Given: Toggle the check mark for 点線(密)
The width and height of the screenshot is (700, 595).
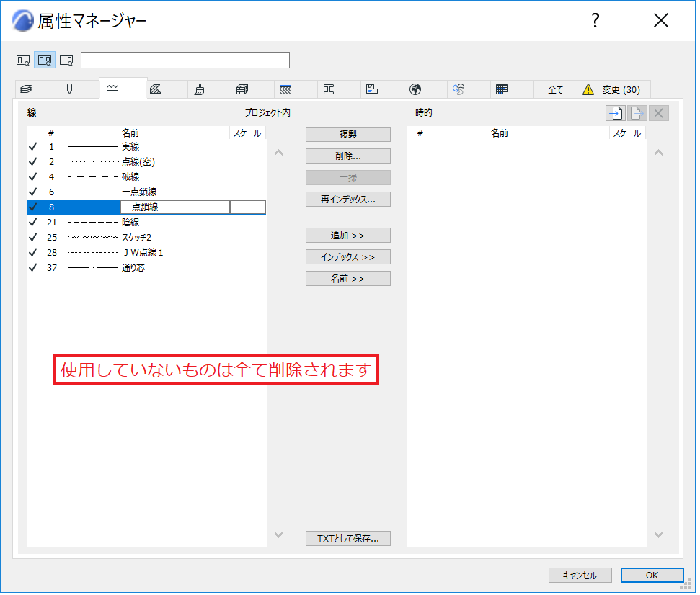Looking at the screenshot, I should 32,161.
